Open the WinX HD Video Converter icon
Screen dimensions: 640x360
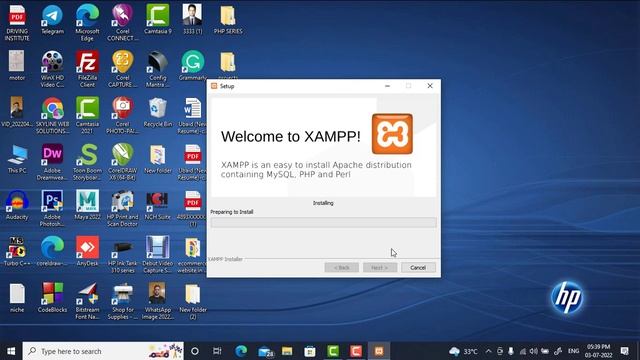52,69
